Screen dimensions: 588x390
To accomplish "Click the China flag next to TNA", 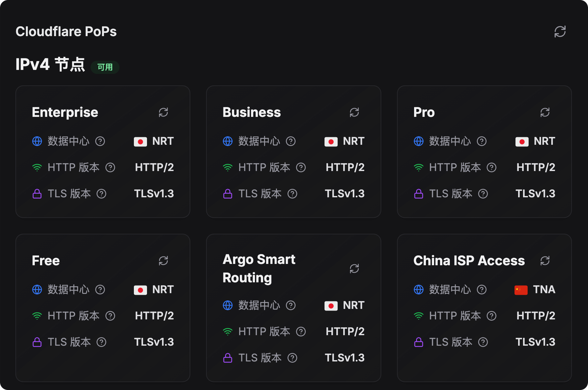I will click(x=521, y=290).
